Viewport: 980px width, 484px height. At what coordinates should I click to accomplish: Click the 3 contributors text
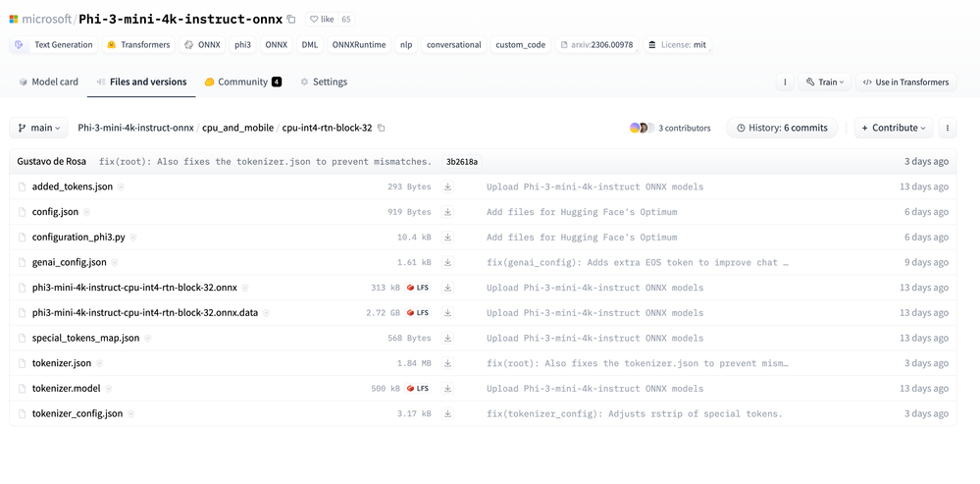685,129
